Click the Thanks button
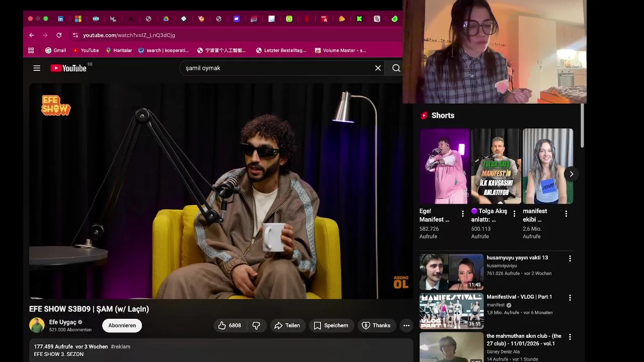 coord(376,325)
